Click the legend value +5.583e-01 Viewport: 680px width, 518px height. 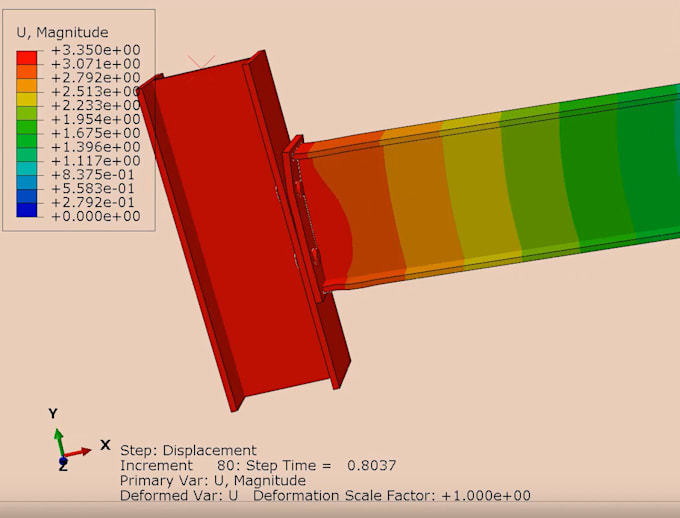(93, 189)
